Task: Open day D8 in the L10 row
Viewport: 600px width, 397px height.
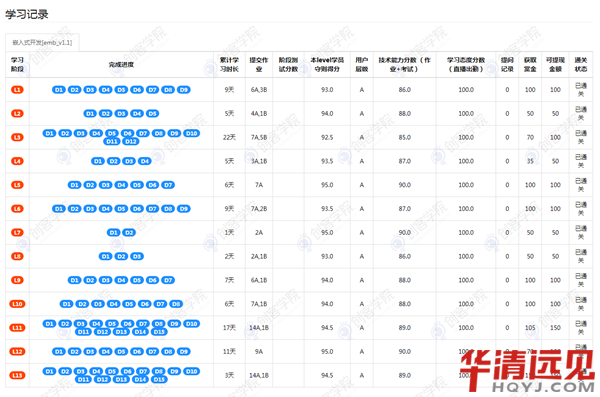Action: pyautogui.click(x=176, y=304)
